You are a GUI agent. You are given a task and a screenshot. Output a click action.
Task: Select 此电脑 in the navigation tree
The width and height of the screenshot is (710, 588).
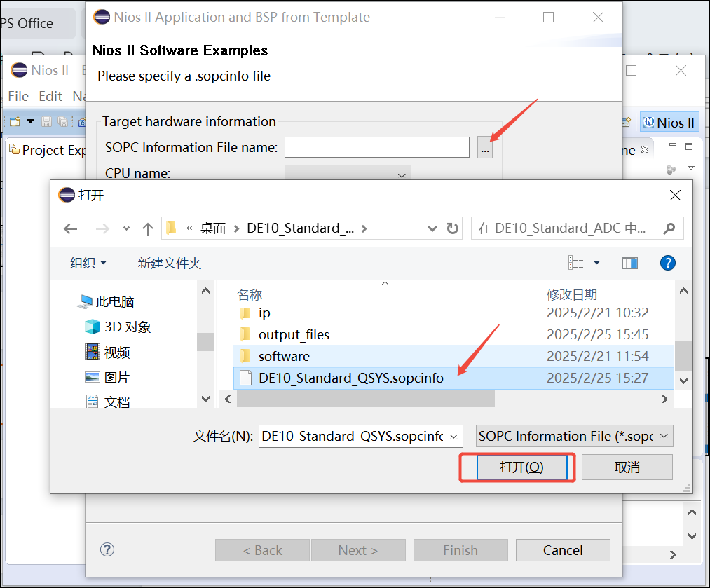[106, 301]
